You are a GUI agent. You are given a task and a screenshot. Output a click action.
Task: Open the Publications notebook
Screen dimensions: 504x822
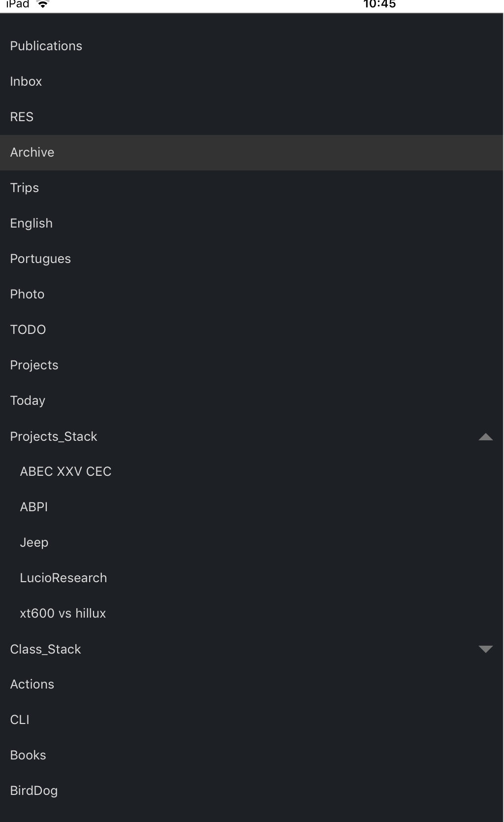pos(46,46)
